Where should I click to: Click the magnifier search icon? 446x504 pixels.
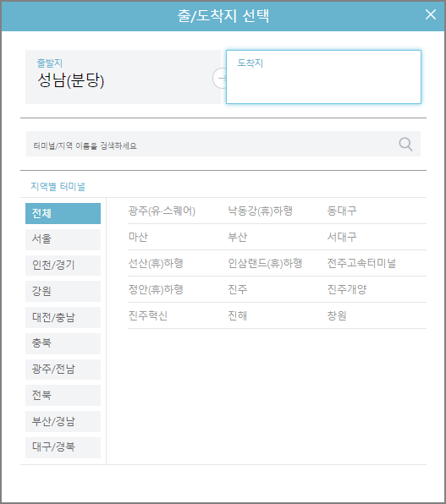pos(405,145)
